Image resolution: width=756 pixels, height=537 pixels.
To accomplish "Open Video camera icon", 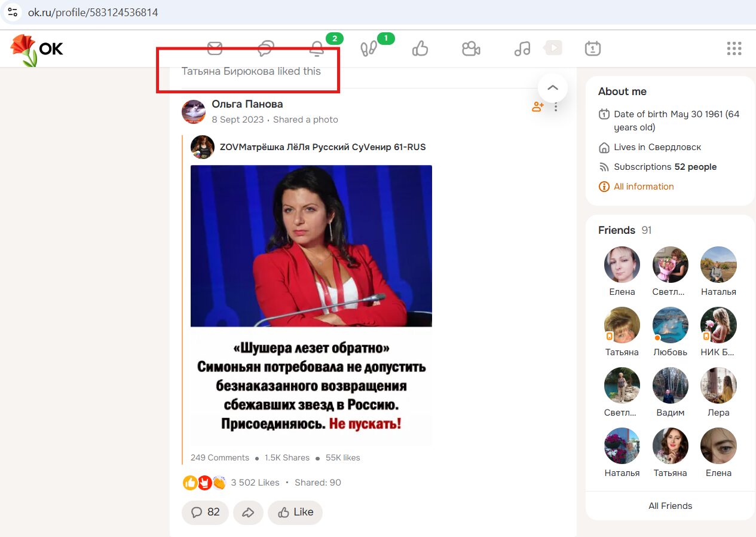I will click(x=471, y=48).
